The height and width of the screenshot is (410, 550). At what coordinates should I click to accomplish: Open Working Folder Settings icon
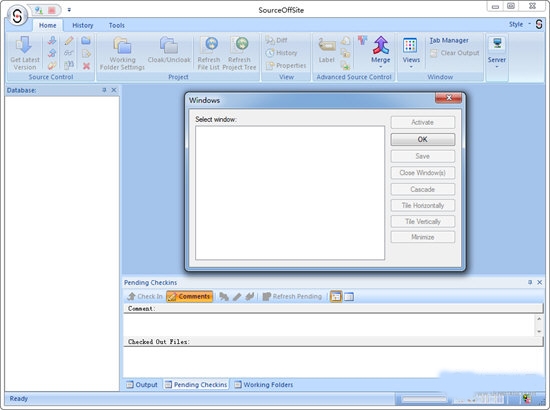[x=122, y=45]
